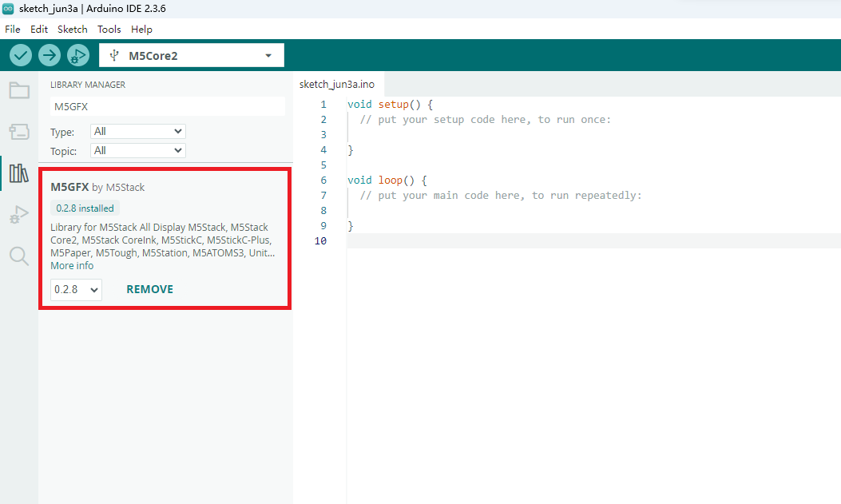Click the 'void loop() {' code line

point(387,181)
